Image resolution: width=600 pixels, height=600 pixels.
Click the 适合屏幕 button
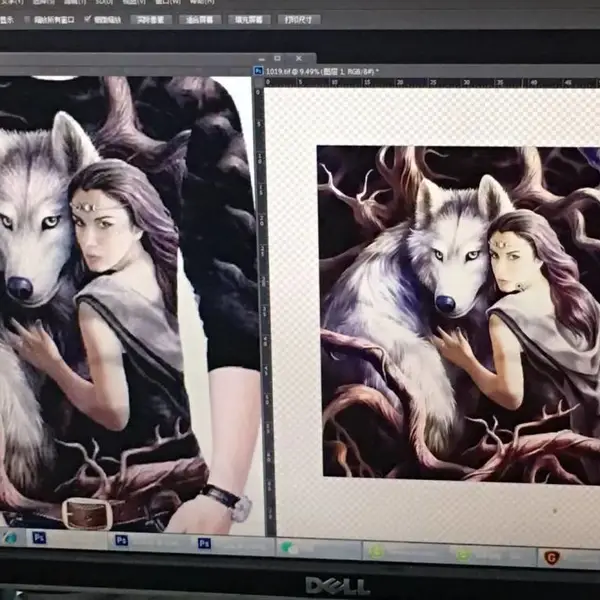199,20
